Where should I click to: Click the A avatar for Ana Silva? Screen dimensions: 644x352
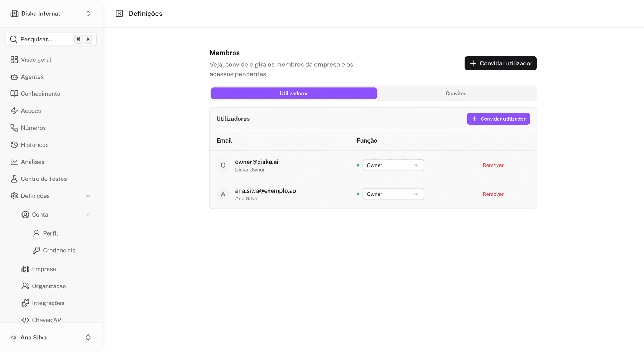pyautogui.click(x=223, y=194)
